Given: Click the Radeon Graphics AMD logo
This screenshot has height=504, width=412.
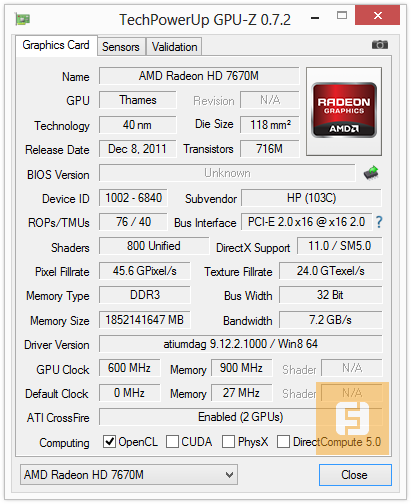Looking at the screenshot, I should [x=344, y=110].
